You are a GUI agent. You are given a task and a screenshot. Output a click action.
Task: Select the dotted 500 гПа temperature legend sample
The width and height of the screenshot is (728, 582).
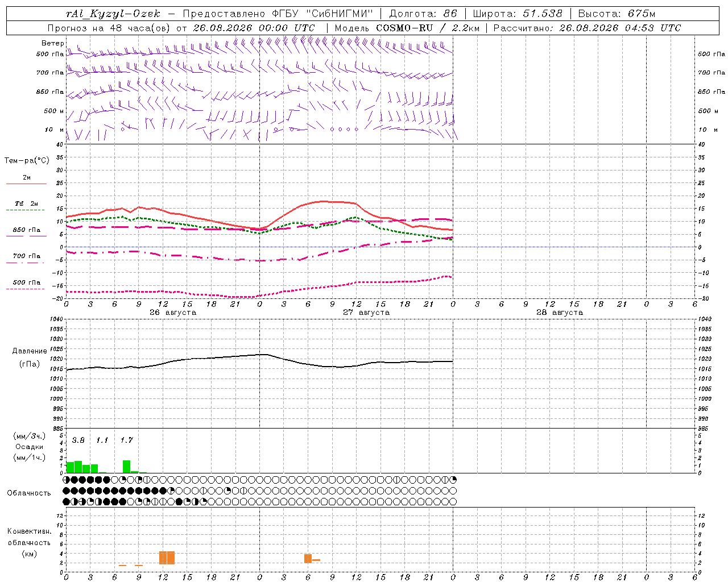[x=25, y=289]
